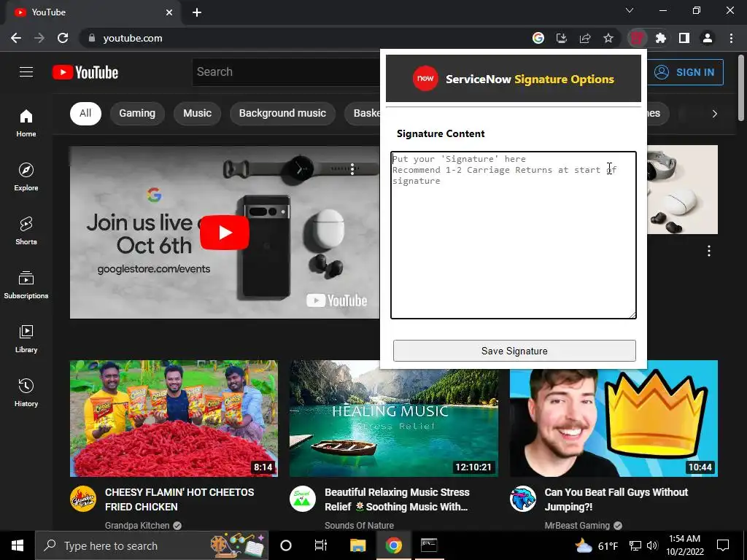Viewport: 747px width, 560px height.
Task: Open a new Chrome tab
Action: 197,12
